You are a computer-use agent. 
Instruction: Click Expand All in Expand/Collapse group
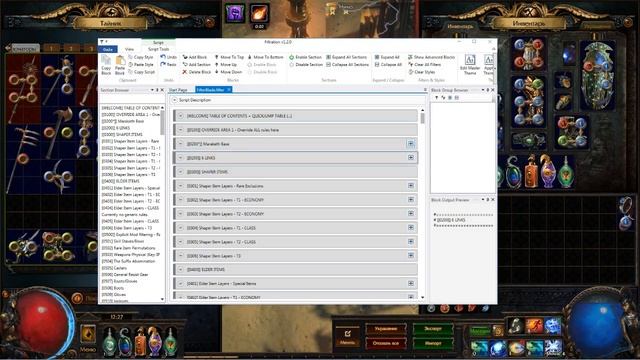pyautogui.click(x=387, y=57)
